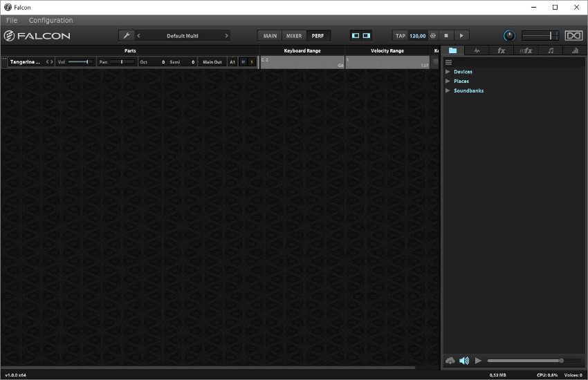Select the Tangerine part name
This screenshot has width=588, height=380.
tap(25, 61)
